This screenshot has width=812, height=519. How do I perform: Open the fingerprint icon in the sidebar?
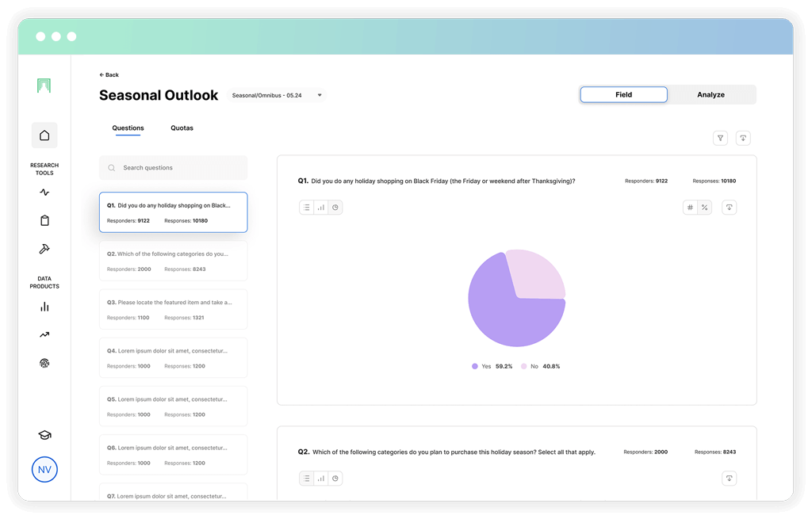tap(44, 363)
